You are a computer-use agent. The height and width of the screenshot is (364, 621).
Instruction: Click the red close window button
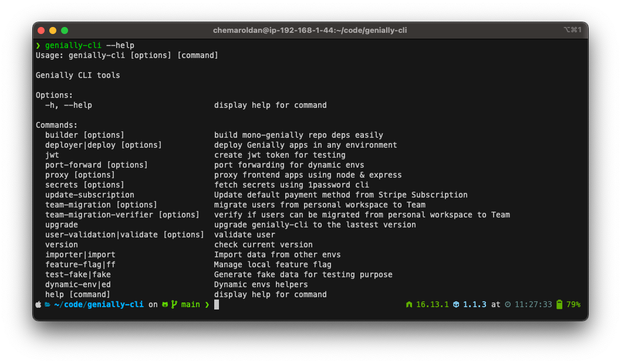tap(41, 30)
